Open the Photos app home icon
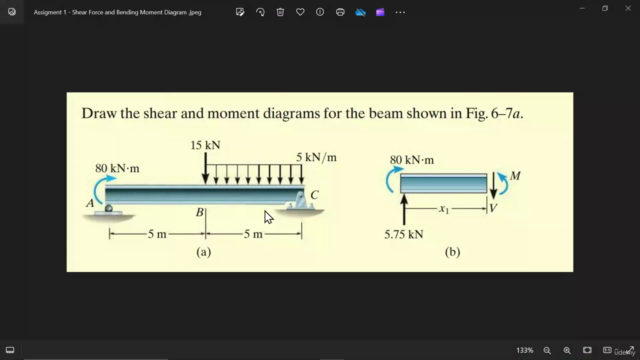Screen dimensions: 640x360 pyautogui.click(x=12, y=12)
